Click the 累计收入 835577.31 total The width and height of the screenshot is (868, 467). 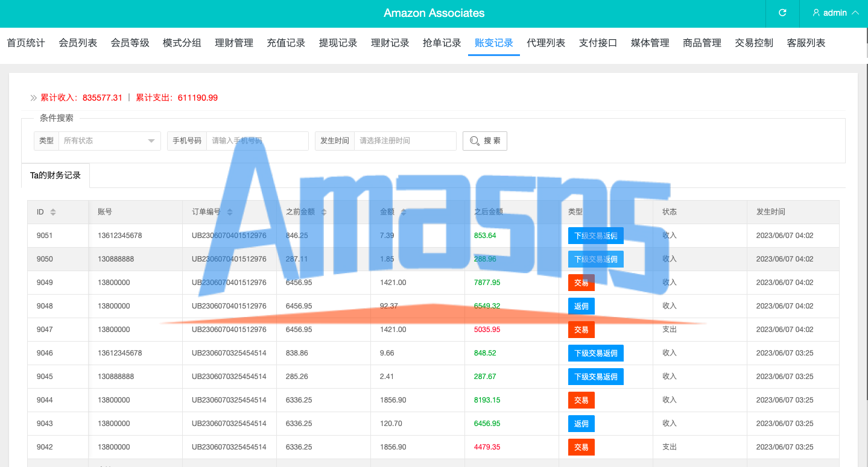coord(81,98)
